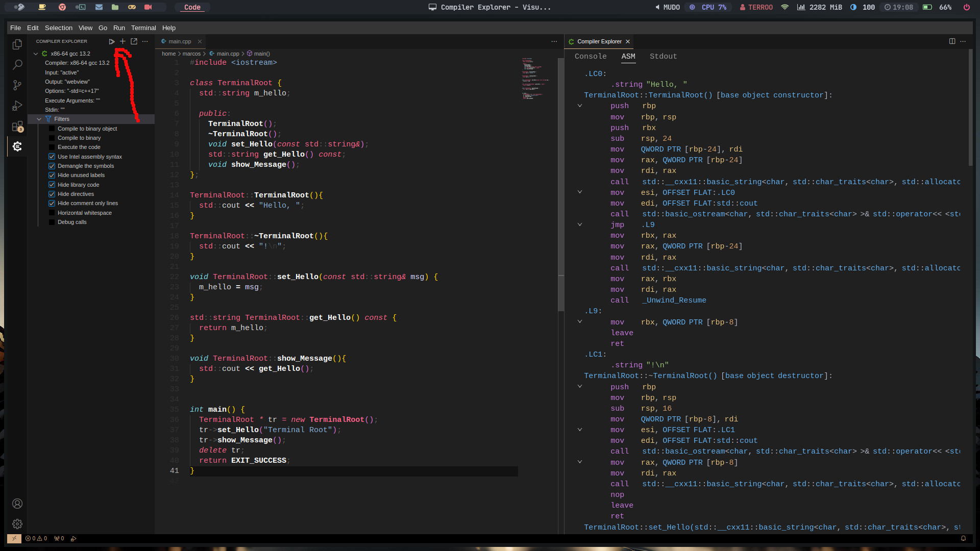
Task: Click the add compiler plus icon
Action: tap(122, 41)
